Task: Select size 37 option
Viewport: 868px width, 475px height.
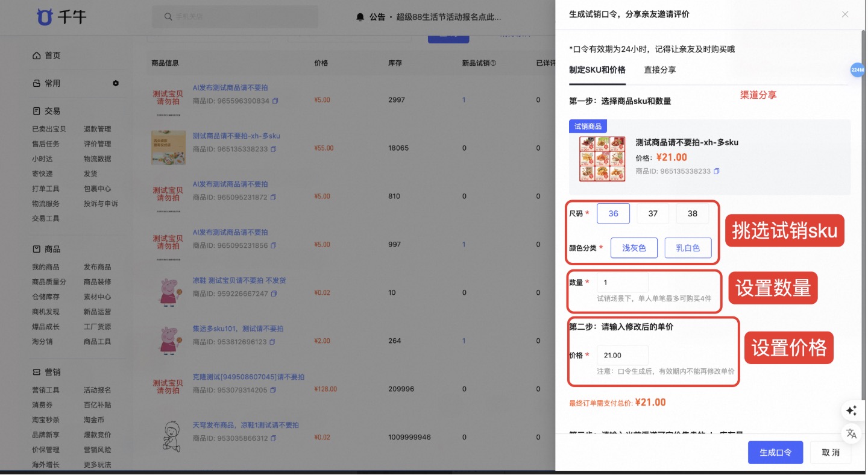Action: coord(653,213)
